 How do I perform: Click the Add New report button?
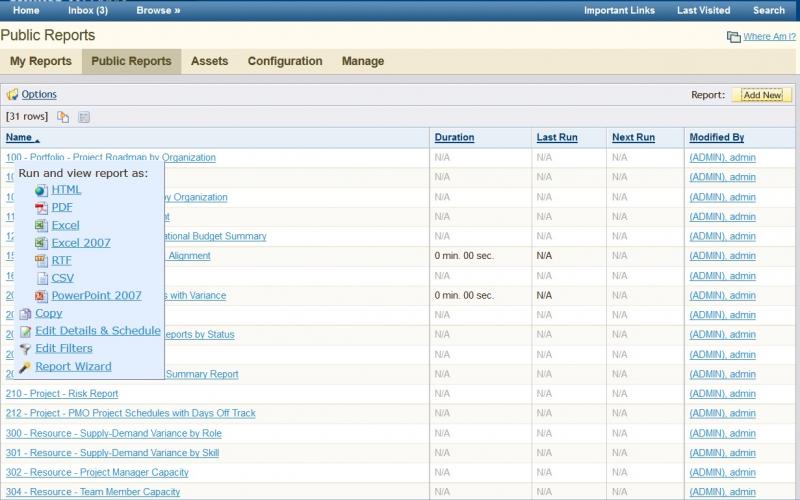762,95
